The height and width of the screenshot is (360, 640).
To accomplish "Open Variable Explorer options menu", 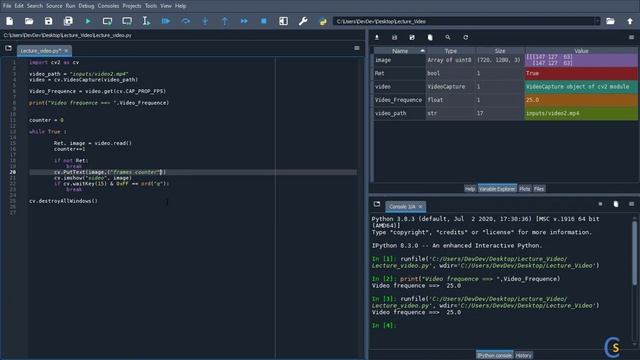I will [631, 37].
